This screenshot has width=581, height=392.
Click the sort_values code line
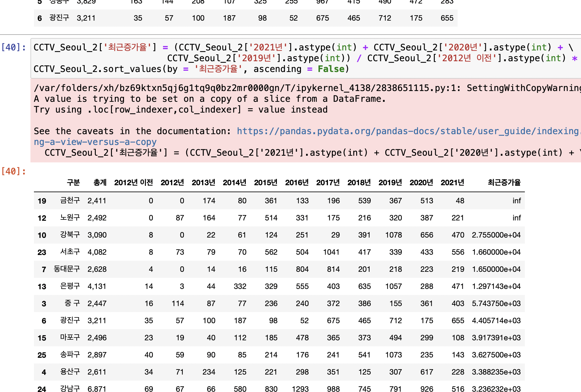click(x=191, y=69)
